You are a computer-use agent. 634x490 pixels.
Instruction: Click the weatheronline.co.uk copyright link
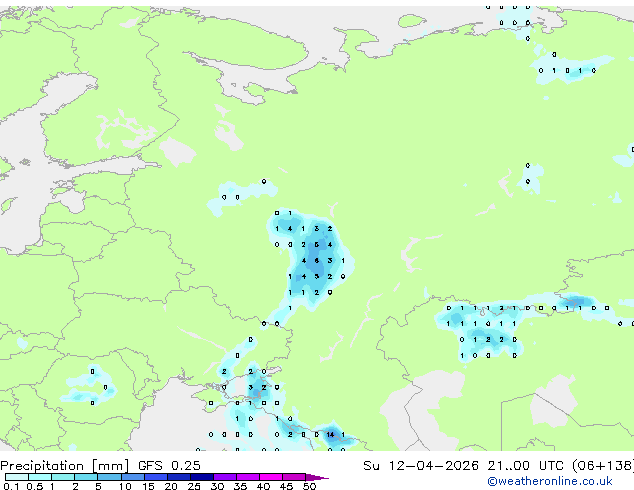[550, 481]
